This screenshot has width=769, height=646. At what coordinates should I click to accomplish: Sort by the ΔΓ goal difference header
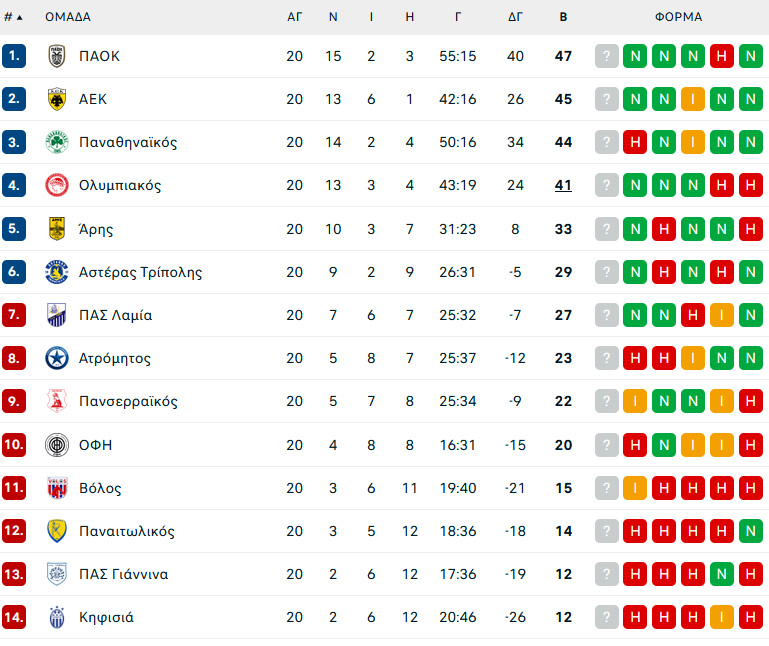[516, 17]
